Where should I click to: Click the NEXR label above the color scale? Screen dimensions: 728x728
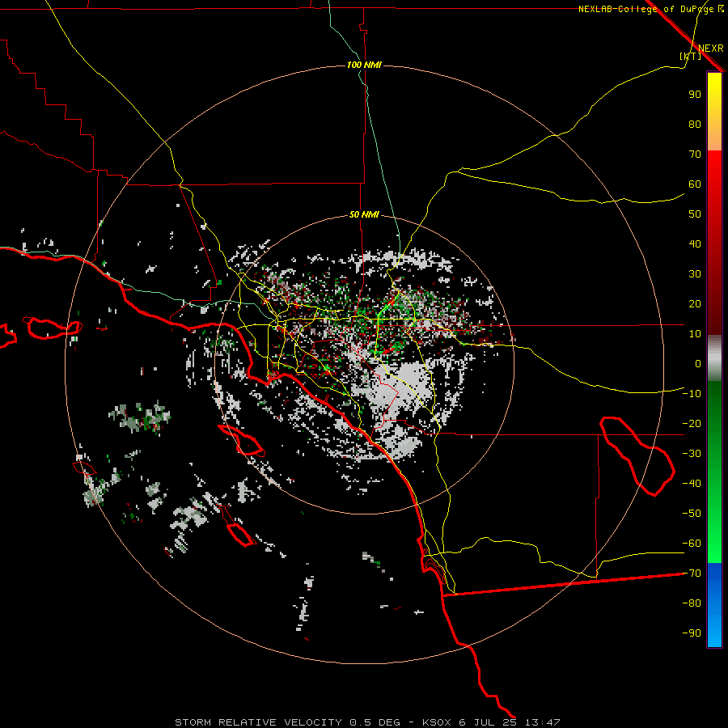coord(711,49)
